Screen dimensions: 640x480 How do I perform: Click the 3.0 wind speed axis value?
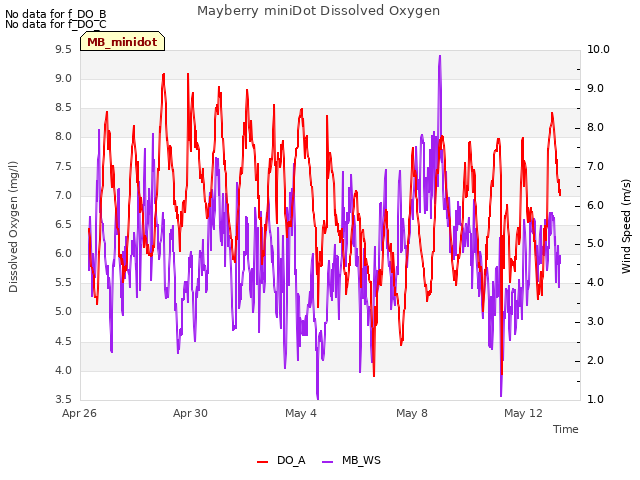(595, 322)
